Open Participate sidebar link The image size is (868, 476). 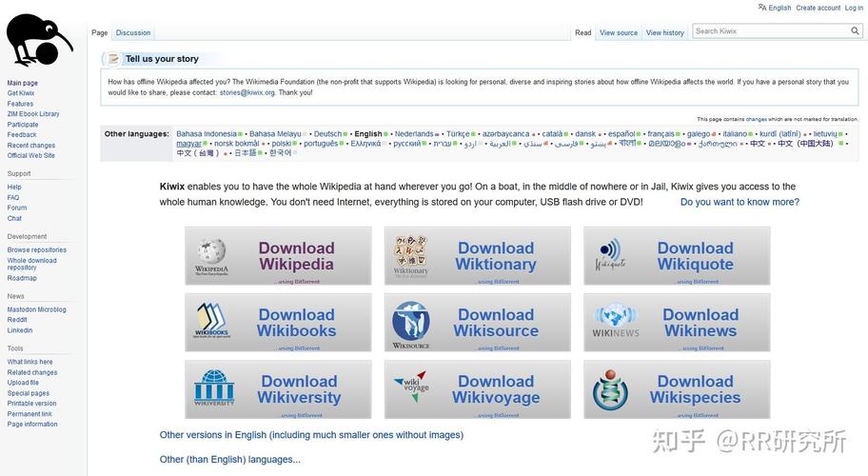click(x=23, y=125)
